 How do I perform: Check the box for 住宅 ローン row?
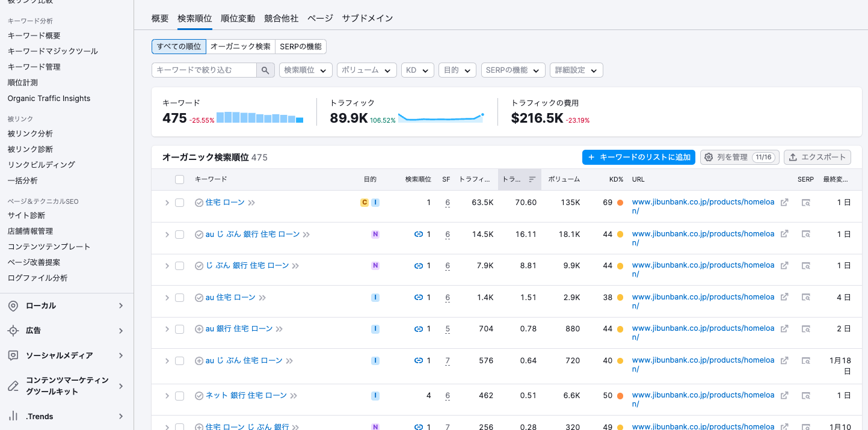pos(179,203)
